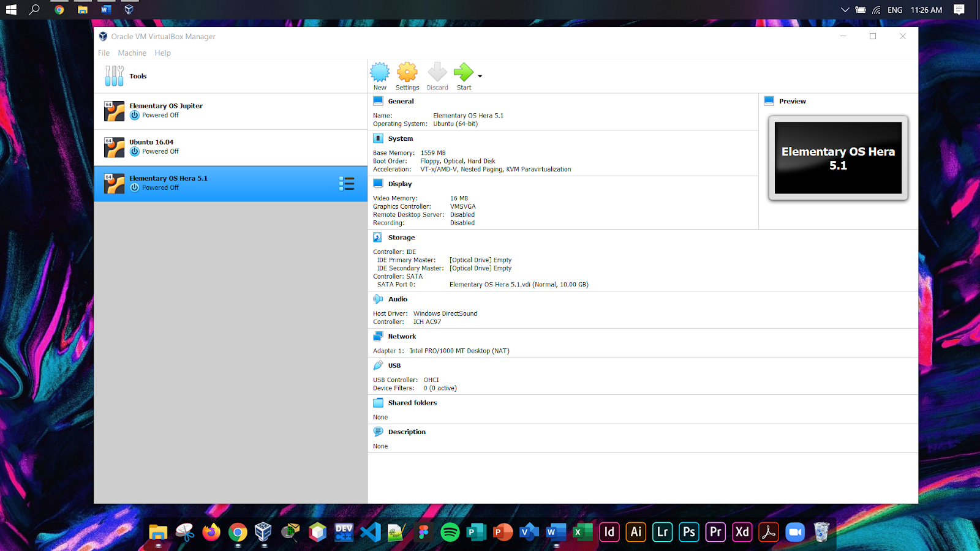Launch Adobe Photoshop from the dock

[x=689, y=532]
